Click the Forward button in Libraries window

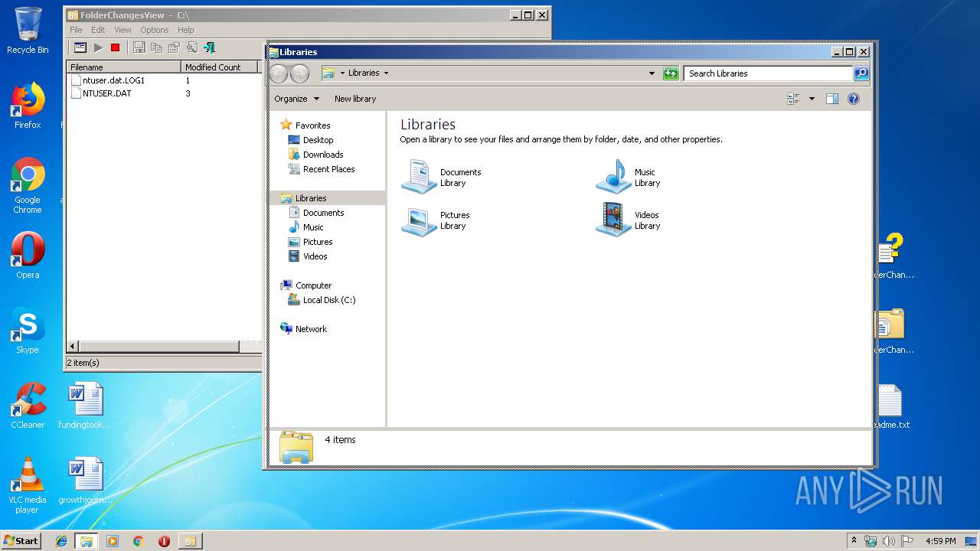tap(299, 73)
